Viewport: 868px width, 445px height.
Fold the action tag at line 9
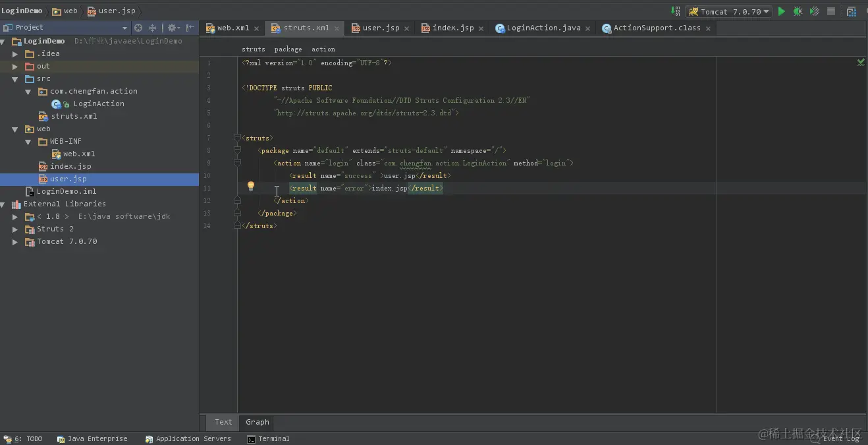[237, 163]
